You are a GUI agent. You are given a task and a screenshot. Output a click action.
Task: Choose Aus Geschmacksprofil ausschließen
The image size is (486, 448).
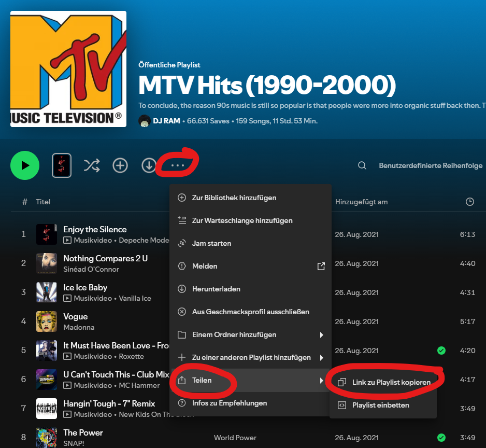(250, 312)
